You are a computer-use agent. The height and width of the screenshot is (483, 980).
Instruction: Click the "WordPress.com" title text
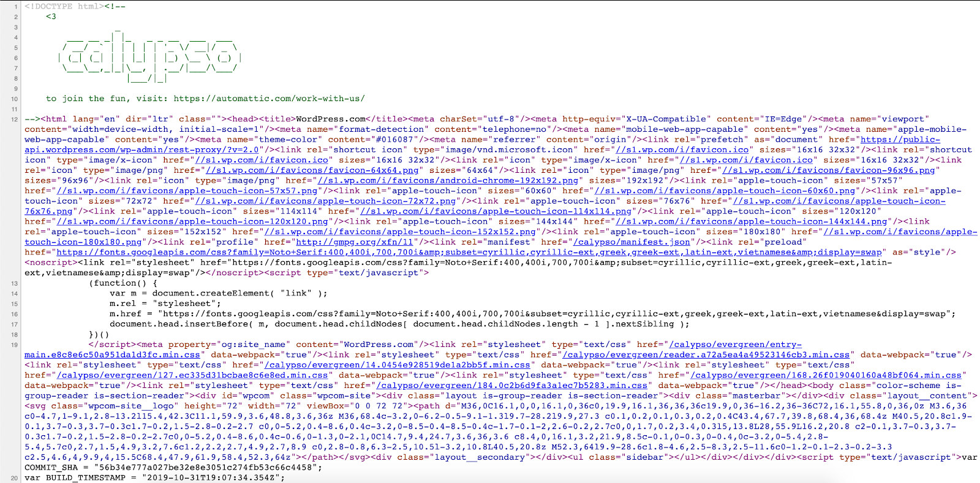[x=331, y=119]
